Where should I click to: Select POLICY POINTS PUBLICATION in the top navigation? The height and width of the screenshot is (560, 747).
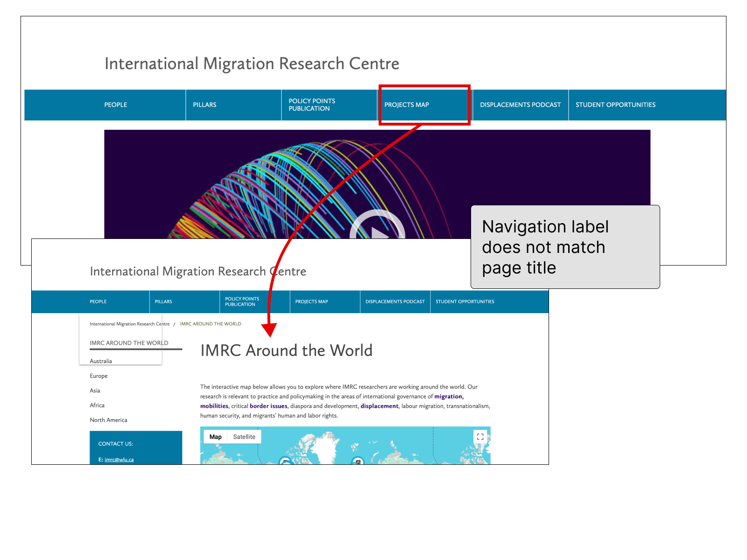click(x=312, y=105)
